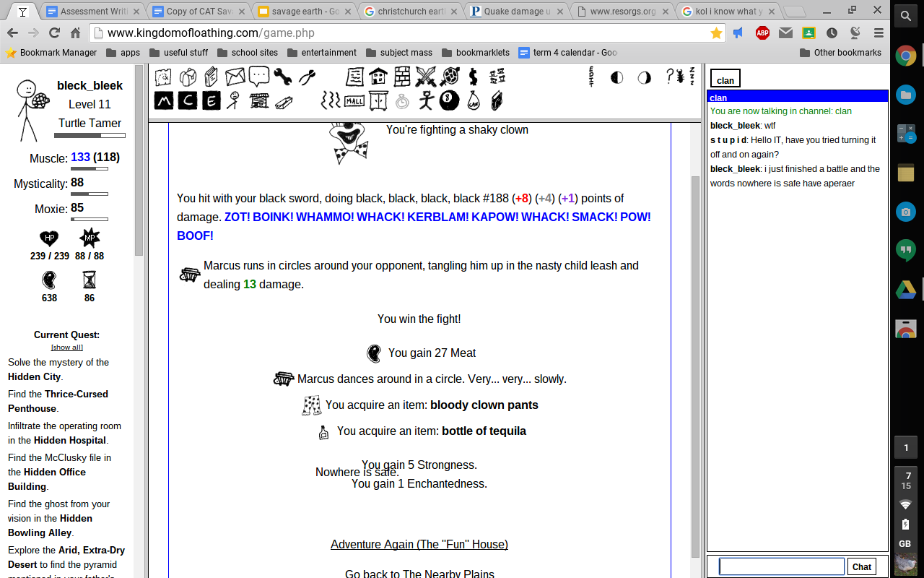Open the school sites bookmark folder
The height and width of the screenshot is (578, 924).
pyautogui.click(x=247, y=53)
